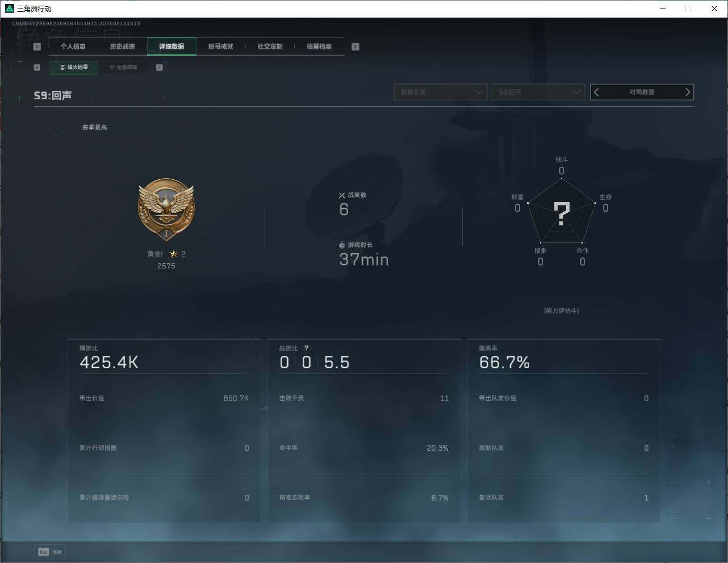The image size is (728, 563).
Task: Click the 37min play time value
Action: [364, 260]
